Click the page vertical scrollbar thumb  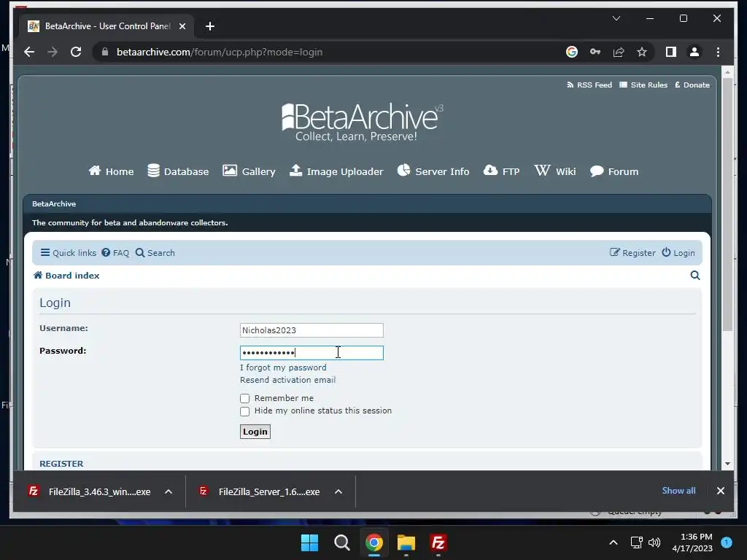click(727, 204)
